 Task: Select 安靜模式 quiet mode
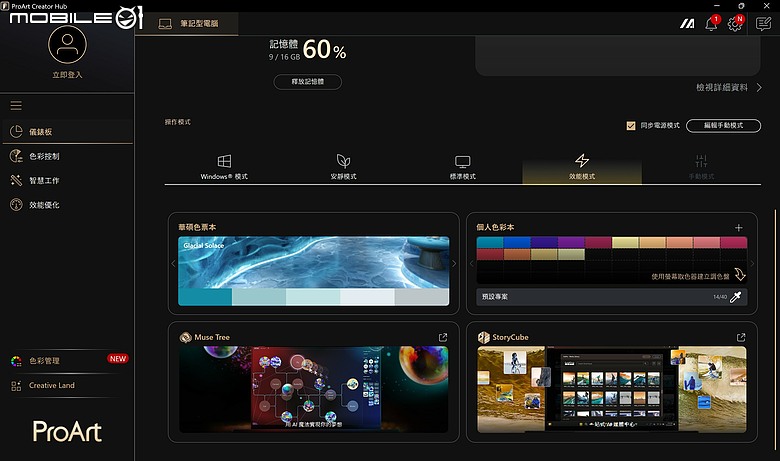[x=343, y=168]
